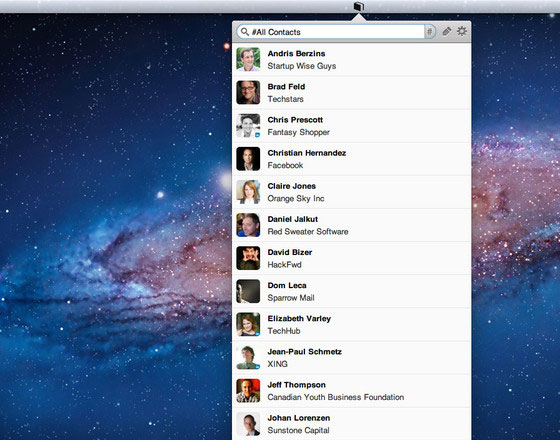
Task: Open settings with the gear icon
Action: 462,31
